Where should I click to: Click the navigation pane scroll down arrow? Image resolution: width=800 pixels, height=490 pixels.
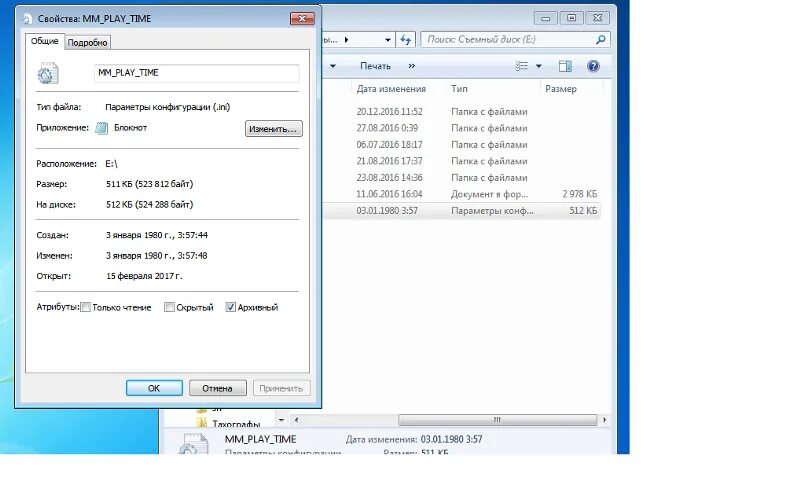click(x=281, y=420)
